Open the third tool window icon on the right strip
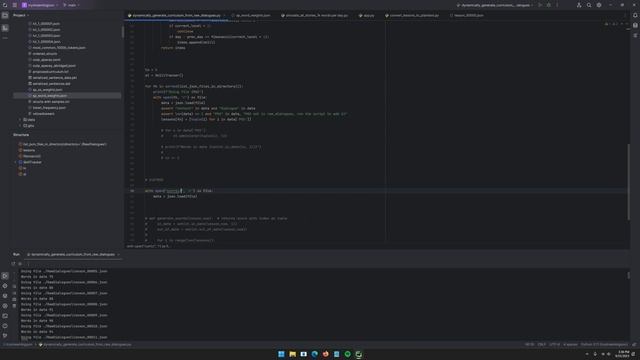Viewport: 640px width, 360px height. point(635,35)
